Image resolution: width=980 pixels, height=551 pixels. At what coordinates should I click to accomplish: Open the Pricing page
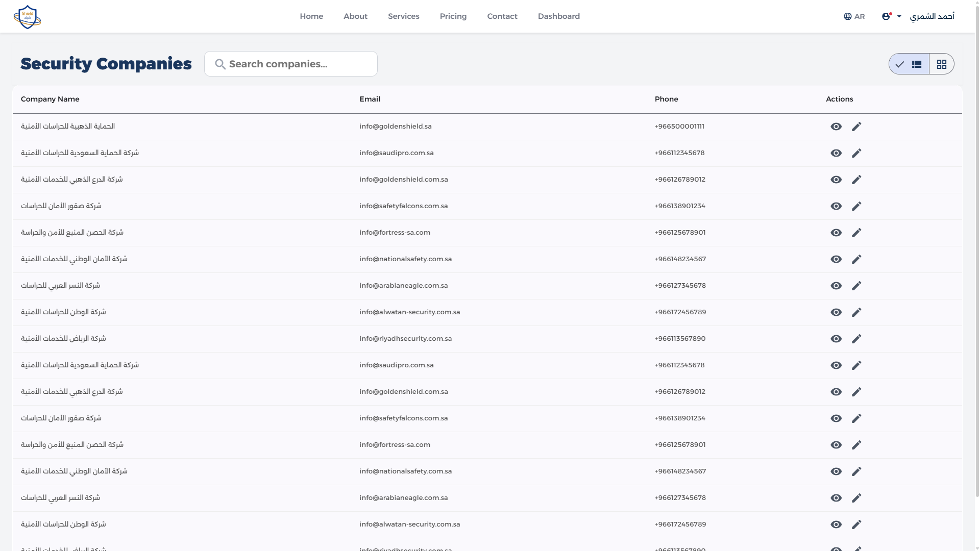coord(453,16)
